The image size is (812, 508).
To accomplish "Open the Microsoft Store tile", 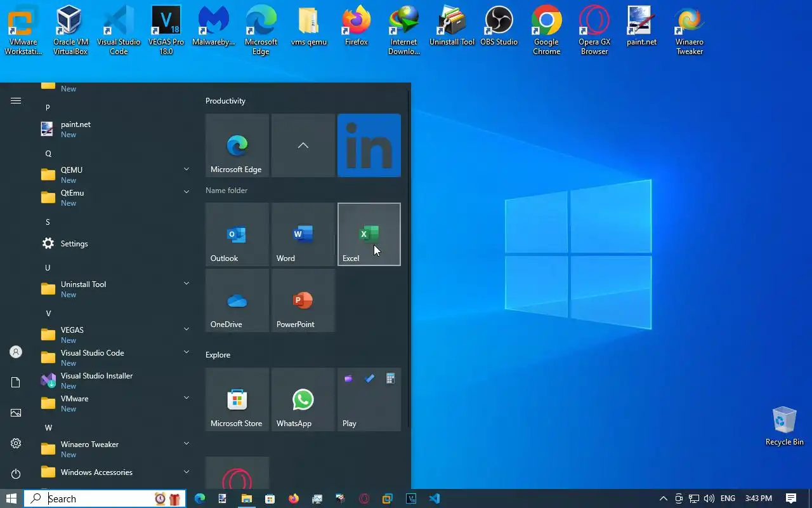I will coord(237,399).
